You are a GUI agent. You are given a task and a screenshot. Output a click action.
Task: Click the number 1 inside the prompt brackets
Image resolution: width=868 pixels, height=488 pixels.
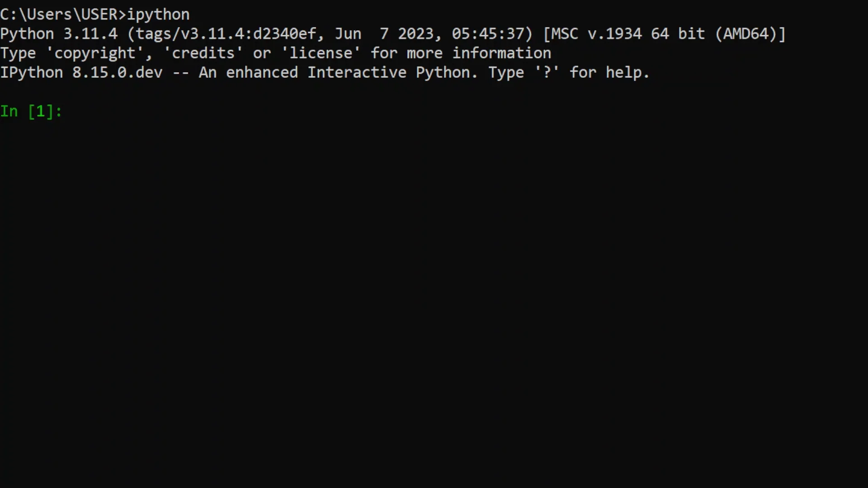pos(40,111)
